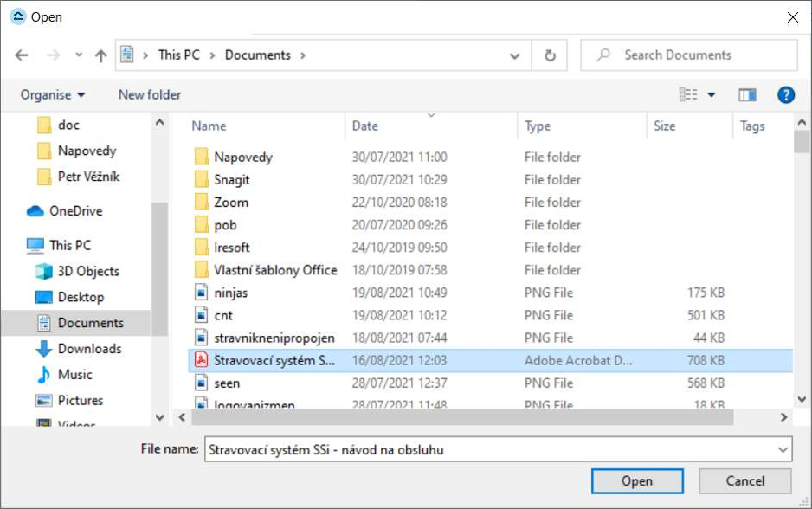812x509 pixels.
Task: Go to Desktop in sidebar
Action: click(x=70, y=297)
